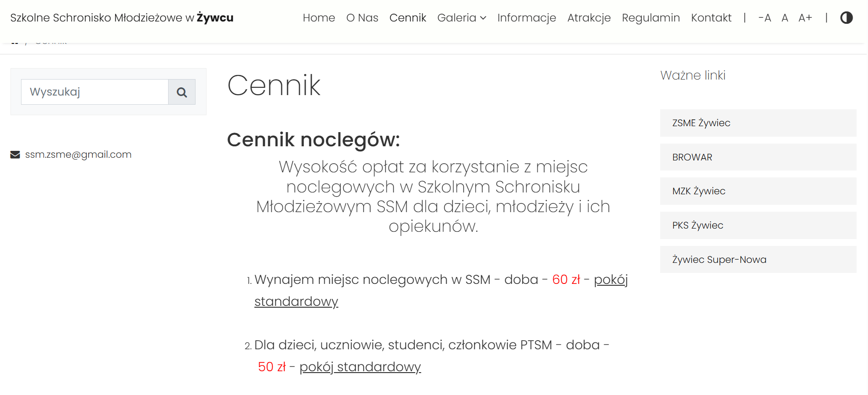Toggle the high contrast mode icon

(x=846, y=18)
